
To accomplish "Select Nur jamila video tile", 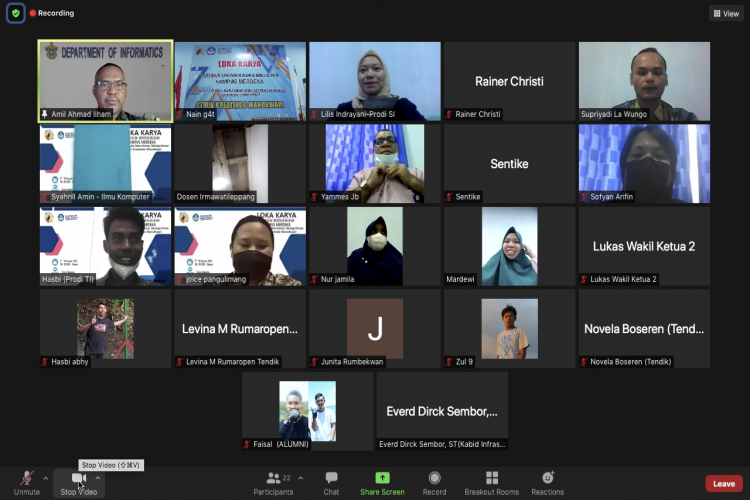I will 375,246.
